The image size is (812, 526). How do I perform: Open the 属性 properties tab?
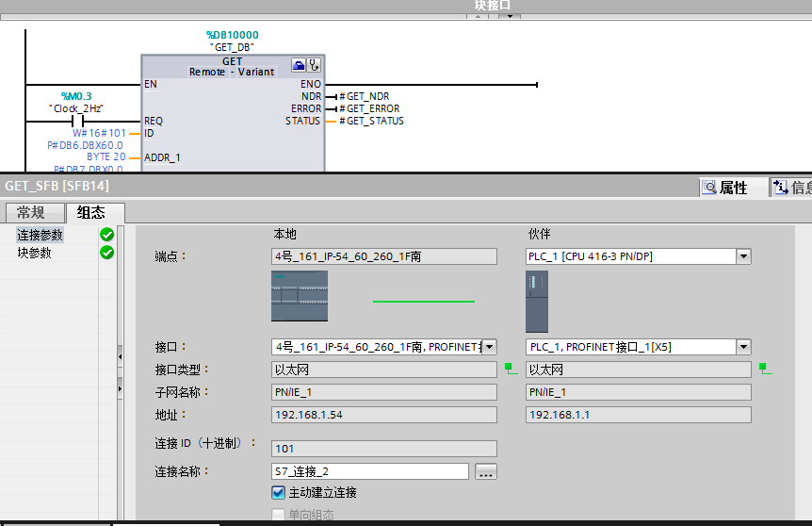724,188
